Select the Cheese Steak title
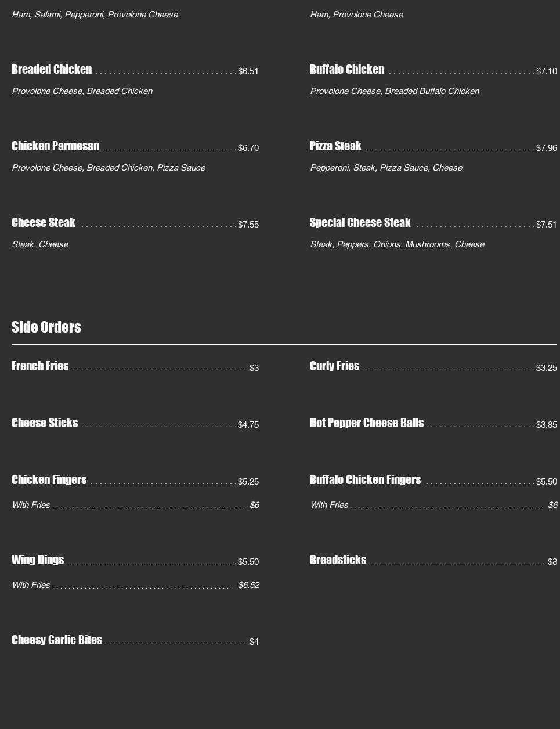Image resolution: width=560 pixels, height=729 pixels. [44, 223]
